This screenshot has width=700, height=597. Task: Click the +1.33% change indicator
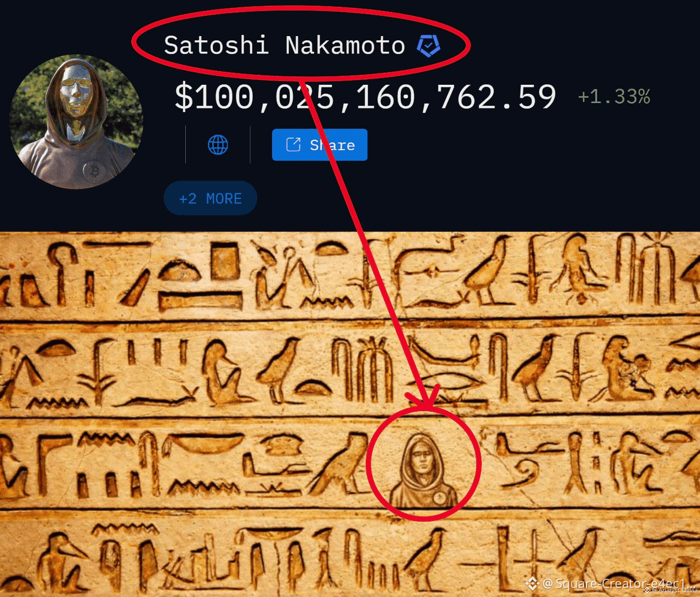click(x=614, y=97)
